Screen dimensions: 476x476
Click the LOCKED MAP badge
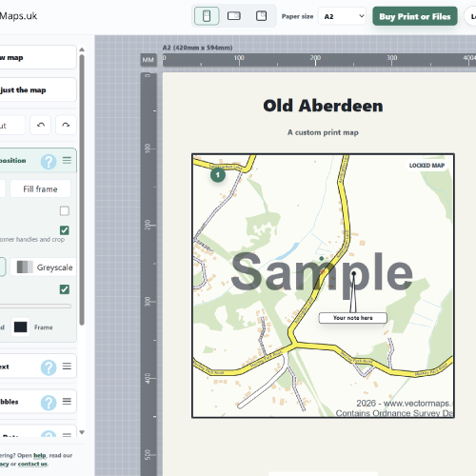pos(426,166)
